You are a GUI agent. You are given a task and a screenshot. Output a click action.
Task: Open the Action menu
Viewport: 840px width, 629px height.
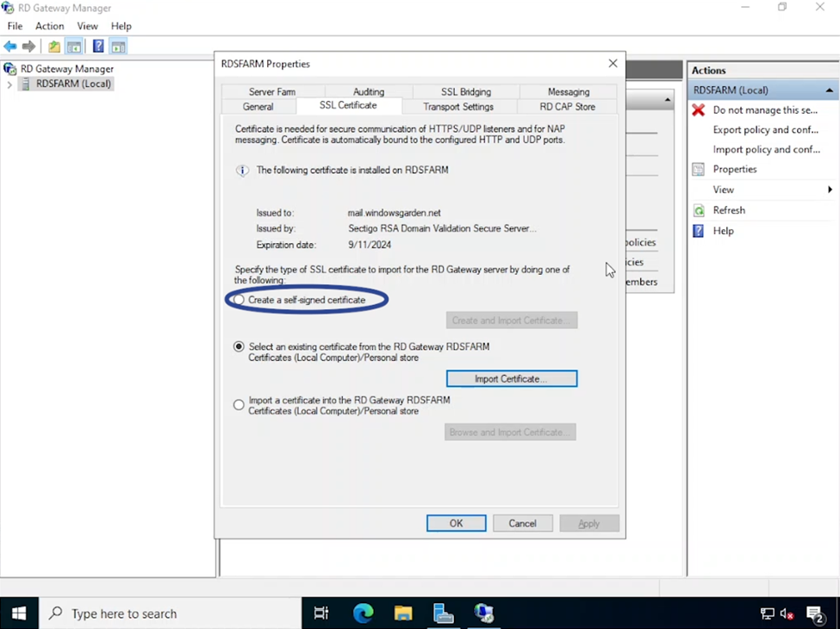pyautogui.click(x=49, y=26)
